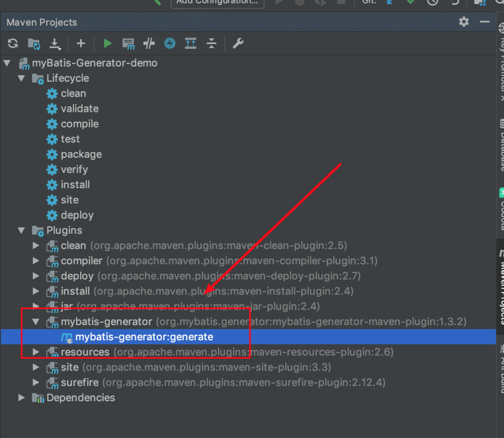The image size is (504, 438).
Task: Click the Dependencies label
Action: coord(81,398)
